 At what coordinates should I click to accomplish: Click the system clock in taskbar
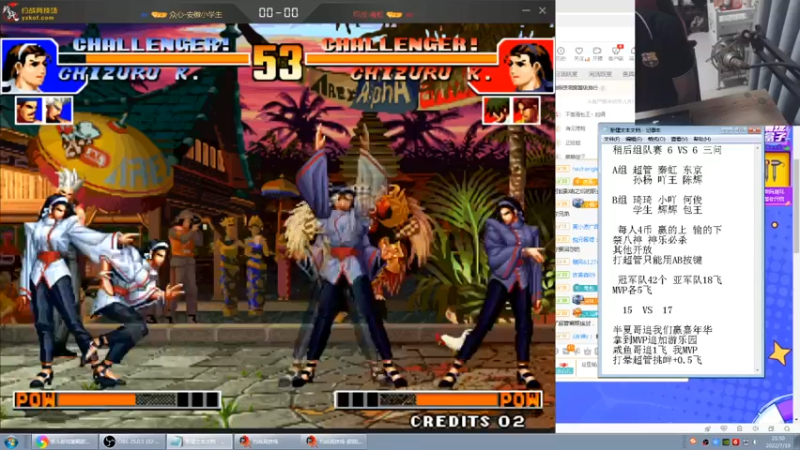778,442
